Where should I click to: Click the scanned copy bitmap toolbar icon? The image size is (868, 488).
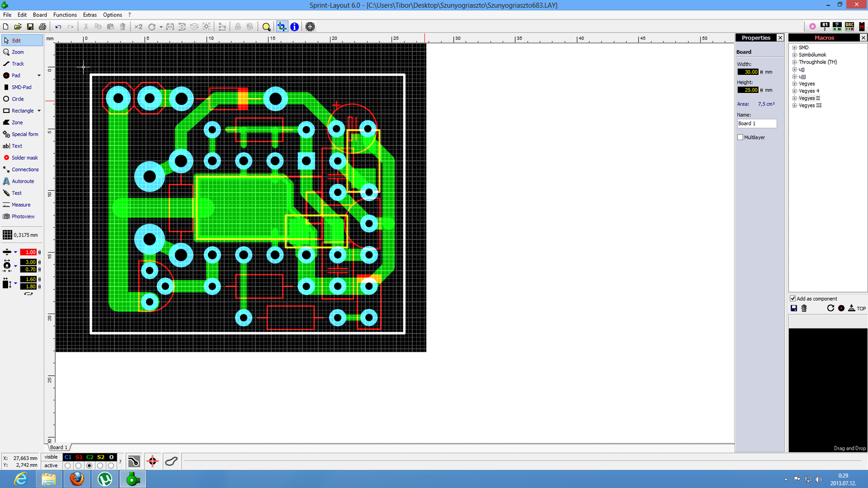coord(310,27)
